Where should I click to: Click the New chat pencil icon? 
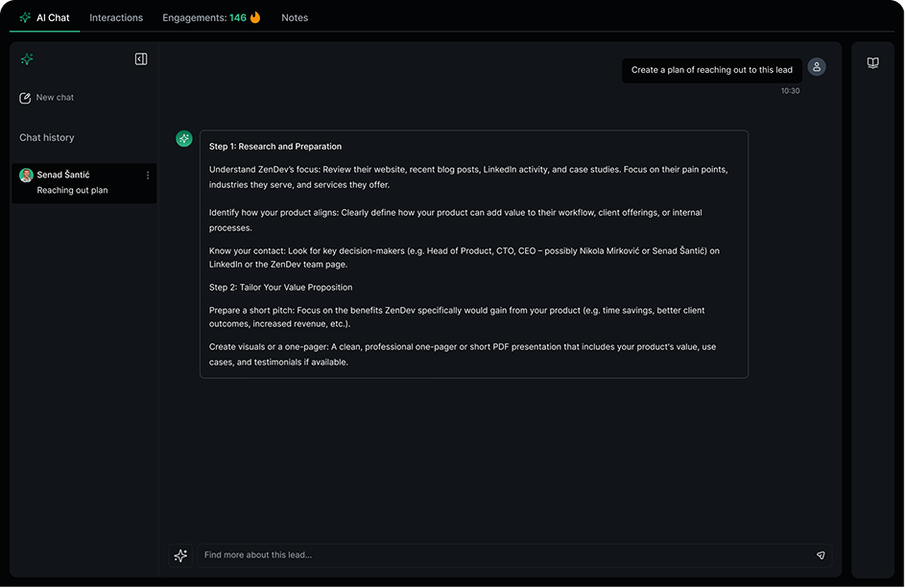point(25,98)
